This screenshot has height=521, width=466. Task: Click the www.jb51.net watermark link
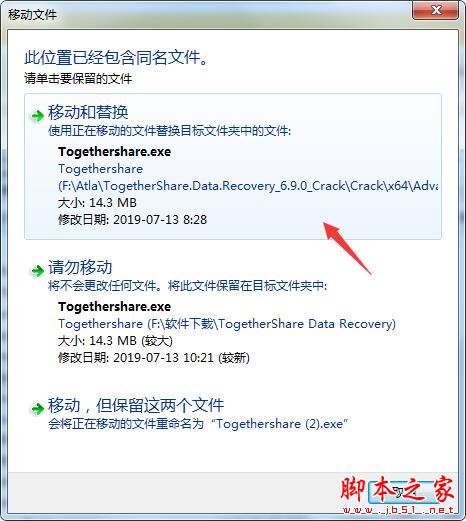pos(398,510)
